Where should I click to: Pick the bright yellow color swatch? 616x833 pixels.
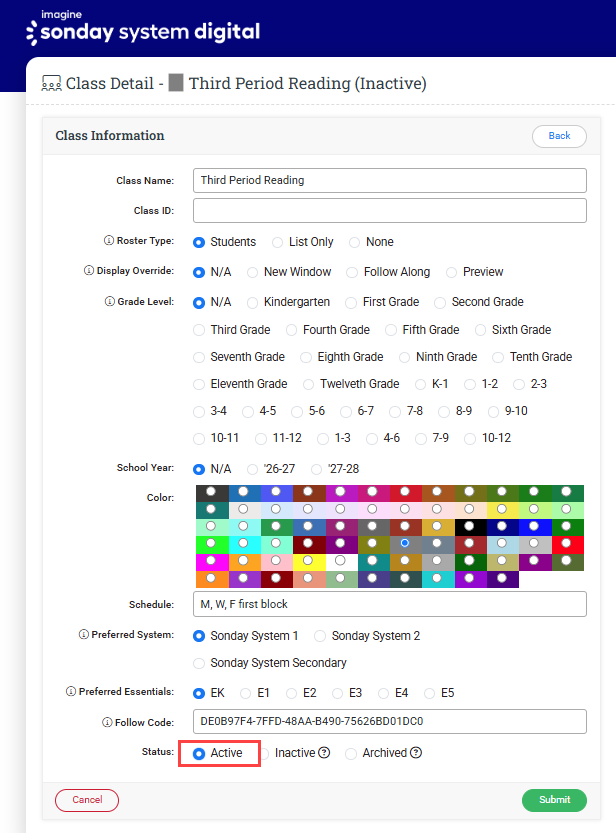pyautogui.click(x=307, y=562)
